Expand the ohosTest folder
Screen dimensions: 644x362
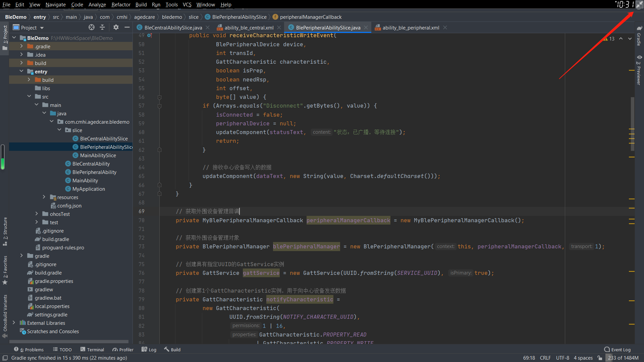(x=37, y=214)
